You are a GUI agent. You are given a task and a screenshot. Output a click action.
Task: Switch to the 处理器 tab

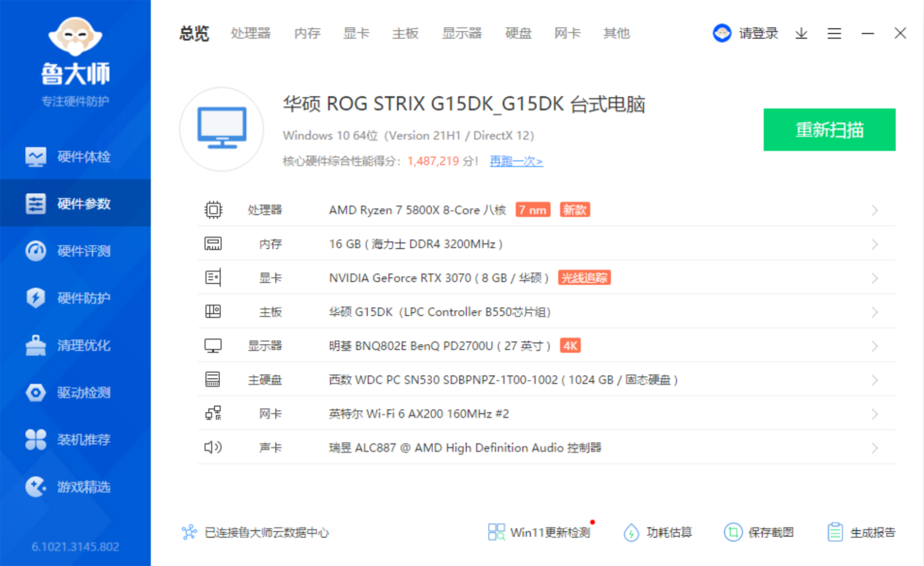(x=251, y=33)
